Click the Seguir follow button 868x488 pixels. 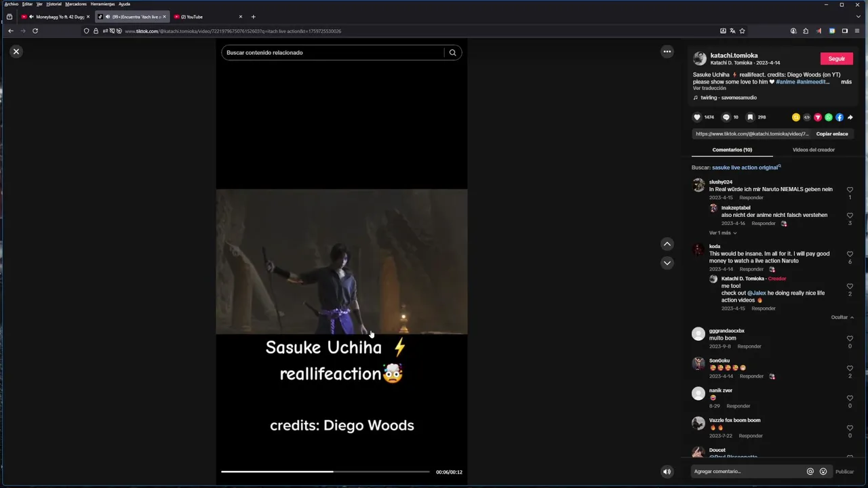point(837,59)
